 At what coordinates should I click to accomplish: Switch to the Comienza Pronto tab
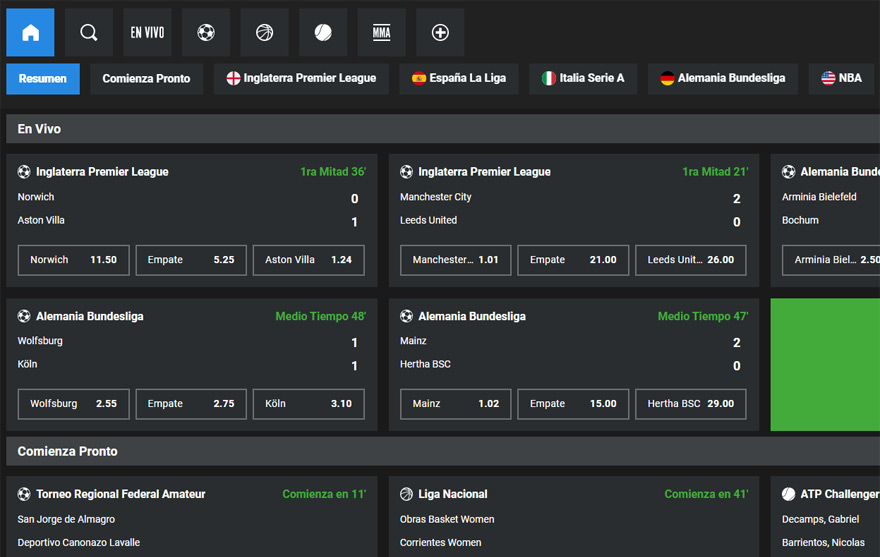(x=146, y=78)
